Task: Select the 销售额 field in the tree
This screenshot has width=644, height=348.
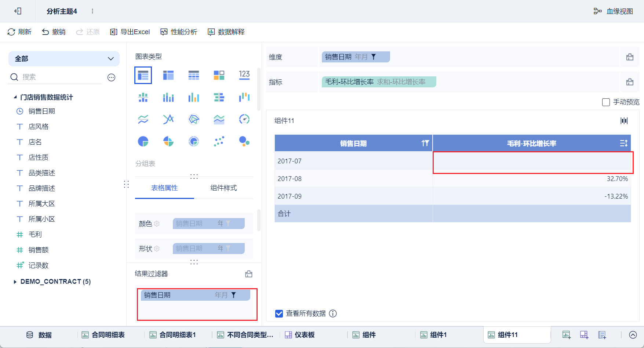Action: point(39,250)
